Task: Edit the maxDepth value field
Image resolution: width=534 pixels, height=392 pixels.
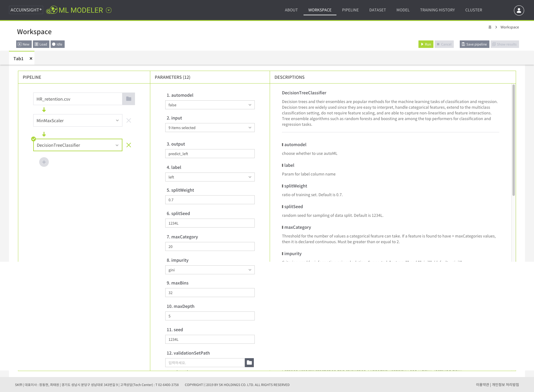Action: coord(210,316)
